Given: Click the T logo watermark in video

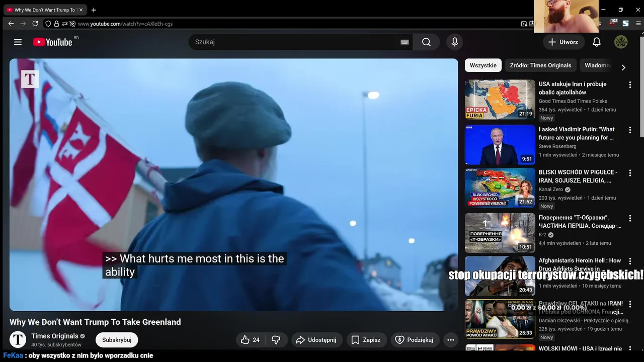Looking at the screenshot, I should click(x=30, y=79).
